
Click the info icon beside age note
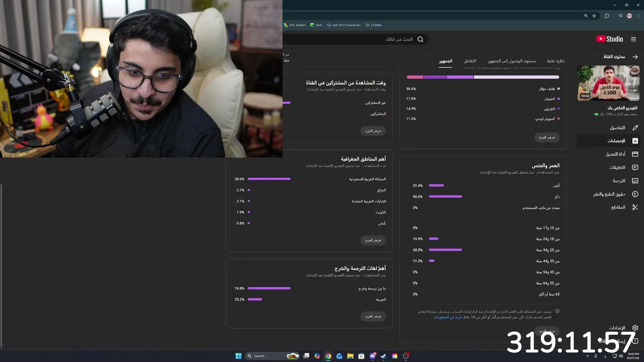coord(557,311)
